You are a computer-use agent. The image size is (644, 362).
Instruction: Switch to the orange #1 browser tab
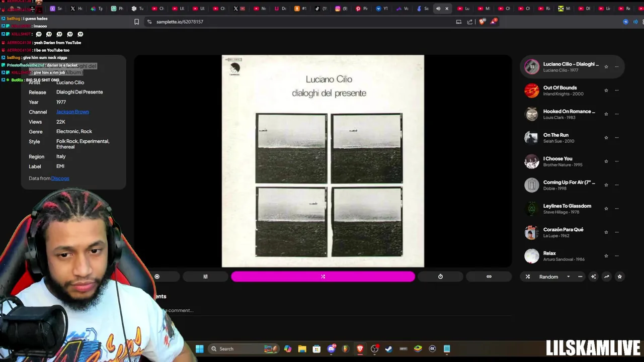tap(300, 9)
